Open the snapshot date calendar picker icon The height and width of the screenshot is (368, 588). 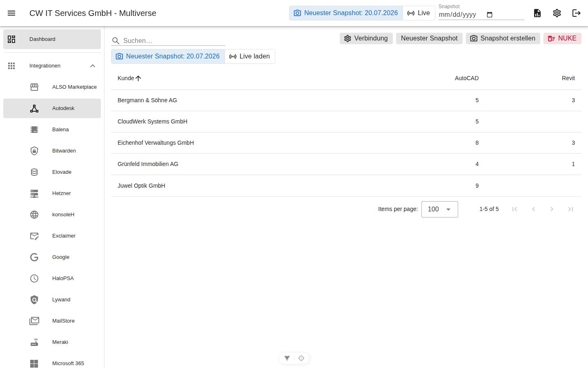point(490,15)
